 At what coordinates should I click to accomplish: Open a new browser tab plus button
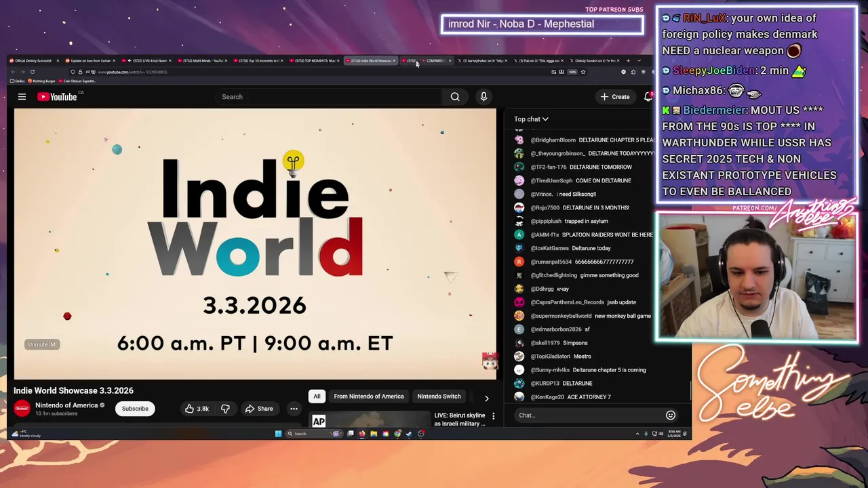(628, 61)
